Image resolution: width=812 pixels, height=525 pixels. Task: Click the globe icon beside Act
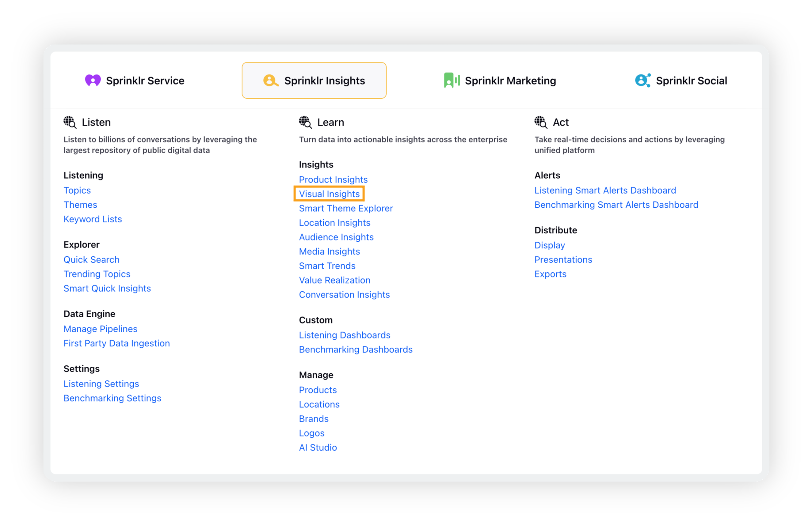click(x=541, y=122)
